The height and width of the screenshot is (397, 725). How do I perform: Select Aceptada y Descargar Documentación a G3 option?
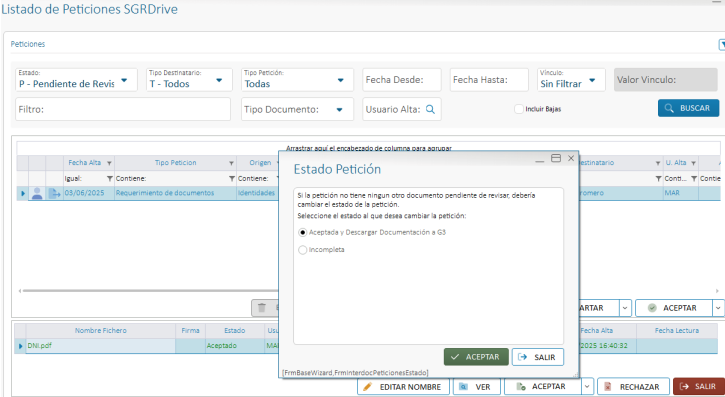coord(302,232)
